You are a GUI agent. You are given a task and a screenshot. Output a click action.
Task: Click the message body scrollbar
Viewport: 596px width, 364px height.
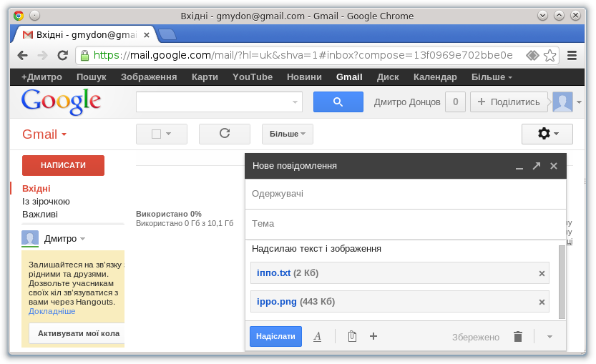pyautogui.click(x=562, y=282)
